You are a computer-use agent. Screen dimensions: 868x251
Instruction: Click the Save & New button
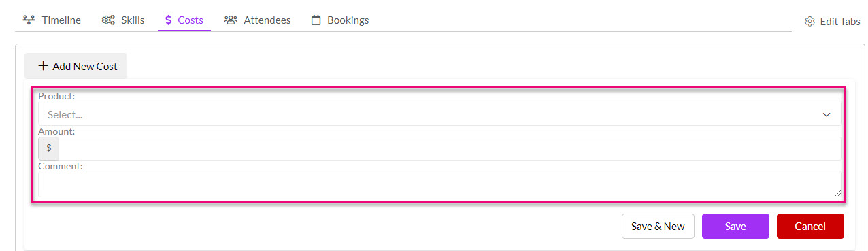point(658,227)
